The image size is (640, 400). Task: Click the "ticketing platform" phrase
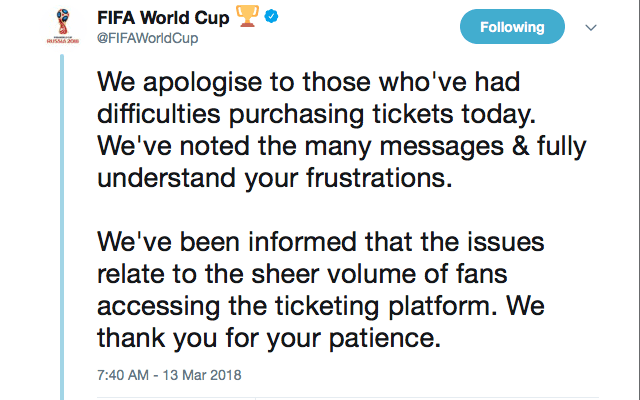386,307
